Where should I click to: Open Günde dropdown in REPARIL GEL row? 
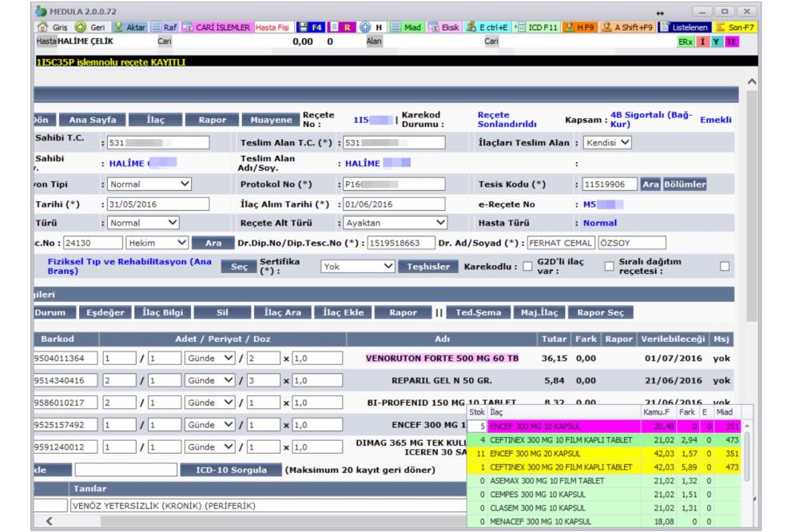point(209,380)
